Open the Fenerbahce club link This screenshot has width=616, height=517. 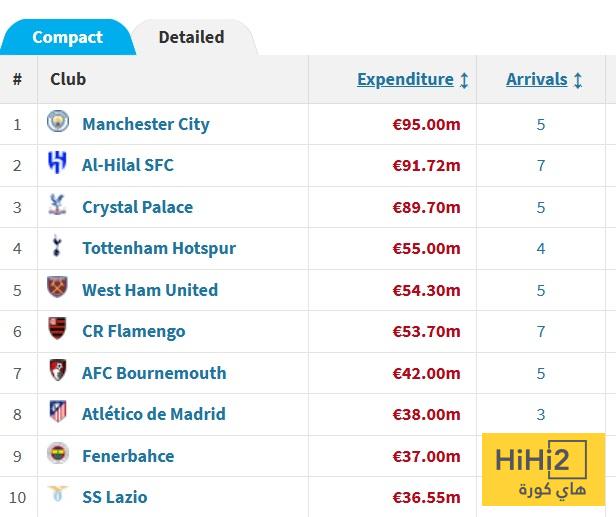point(128,456)
